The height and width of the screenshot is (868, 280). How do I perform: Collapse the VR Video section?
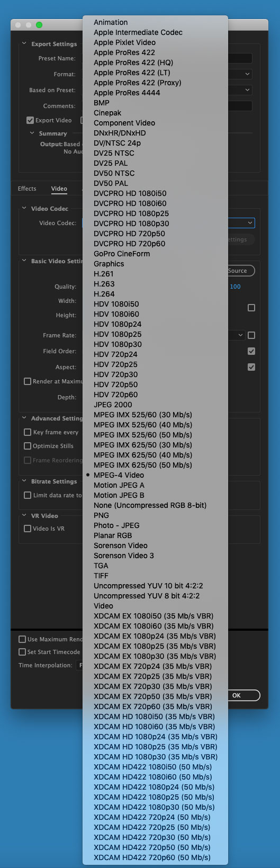(x=24, y=516)
